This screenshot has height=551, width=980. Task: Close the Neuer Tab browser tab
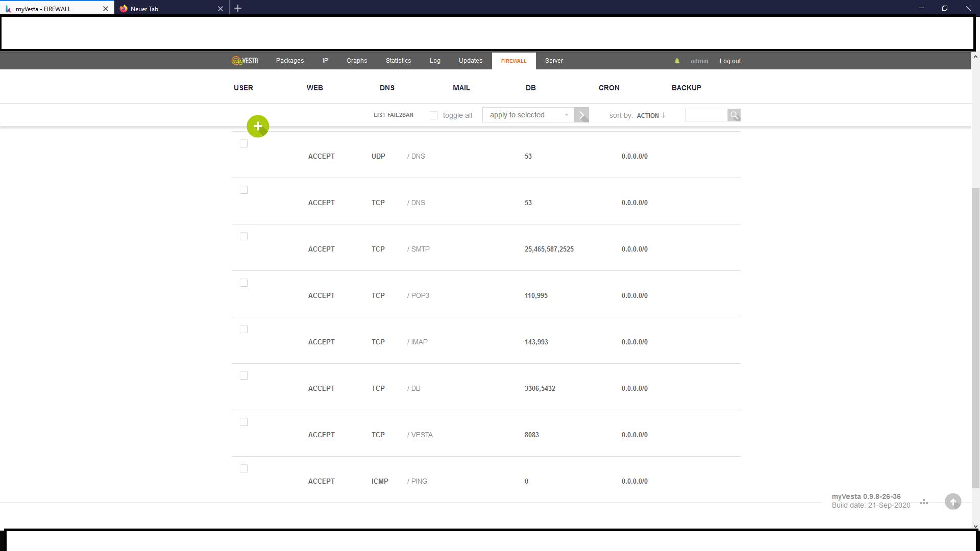click(x=220, y=9)
